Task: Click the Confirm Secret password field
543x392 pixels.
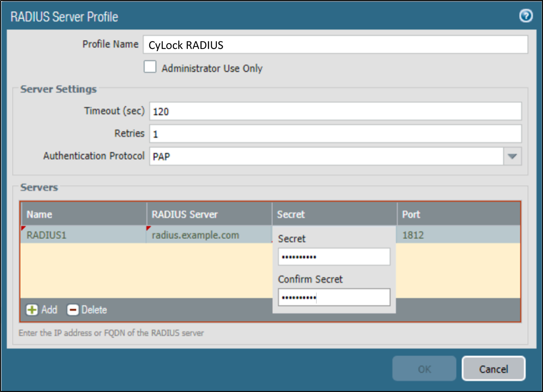Action: coord(334,297)
